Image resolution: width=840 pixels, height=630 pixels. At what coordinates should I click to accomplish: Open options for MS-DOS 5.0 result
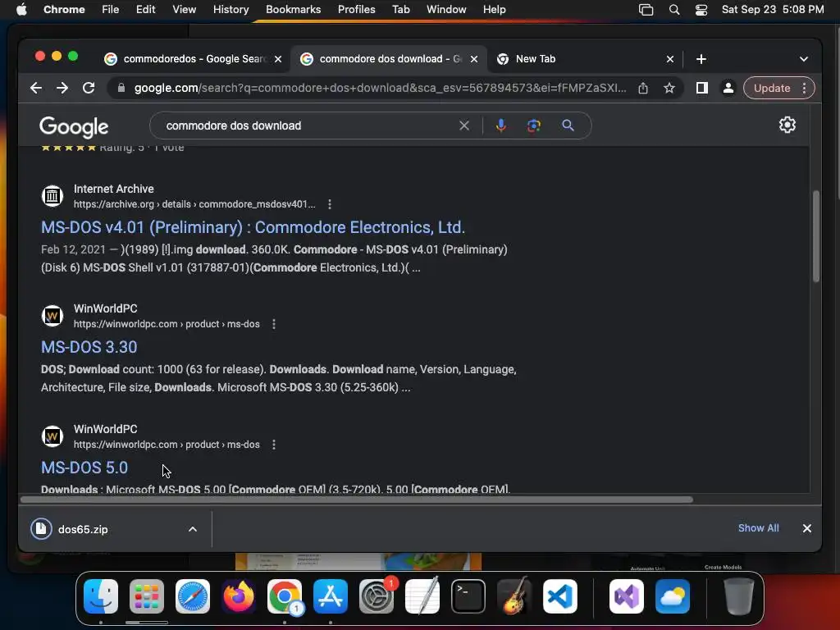[x=274, y=445]
